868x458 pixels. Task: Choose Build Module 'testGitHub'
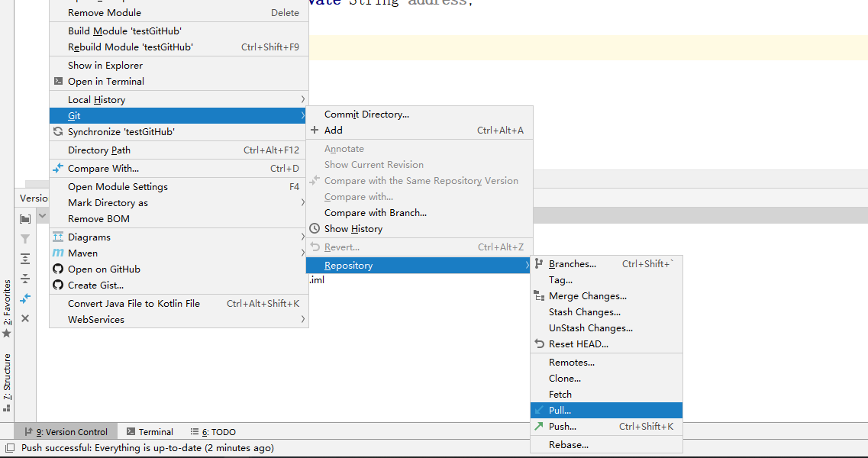(179, 31)
